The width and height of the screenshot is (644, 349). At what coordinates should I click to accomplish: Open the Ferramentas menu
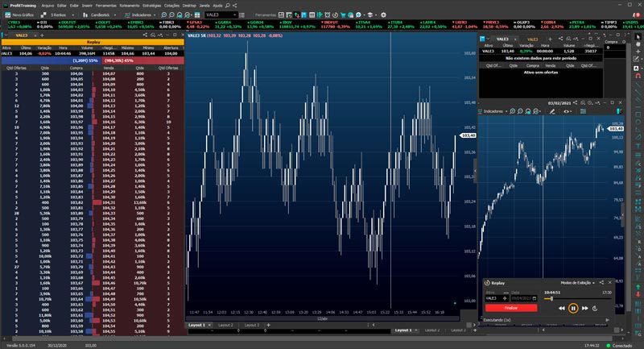click(108, 5)
